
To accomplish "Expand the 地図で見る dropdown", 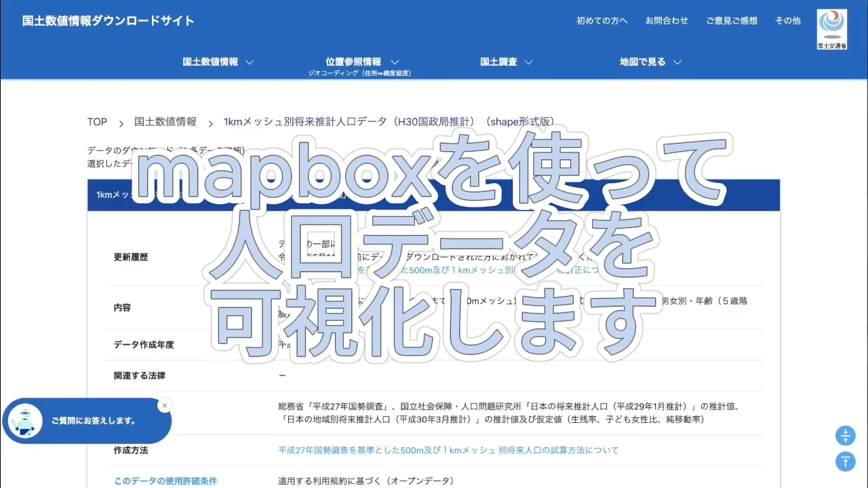I will point(650,62).
